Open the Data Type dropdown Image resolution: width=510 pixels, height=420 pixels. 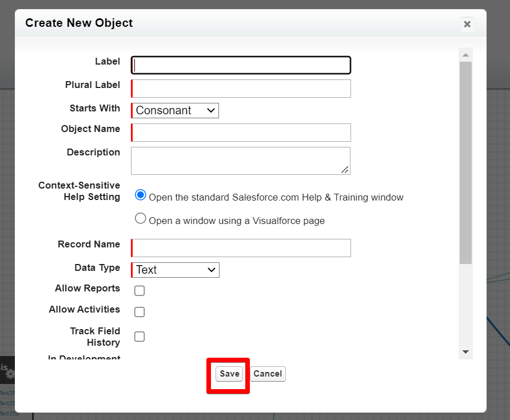coord(176,270)
